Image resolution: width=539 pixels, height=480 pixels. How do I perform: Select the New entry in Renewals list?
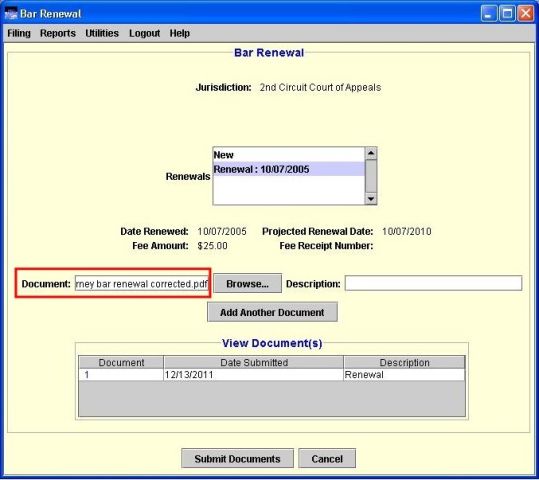[x=289, y=155]
